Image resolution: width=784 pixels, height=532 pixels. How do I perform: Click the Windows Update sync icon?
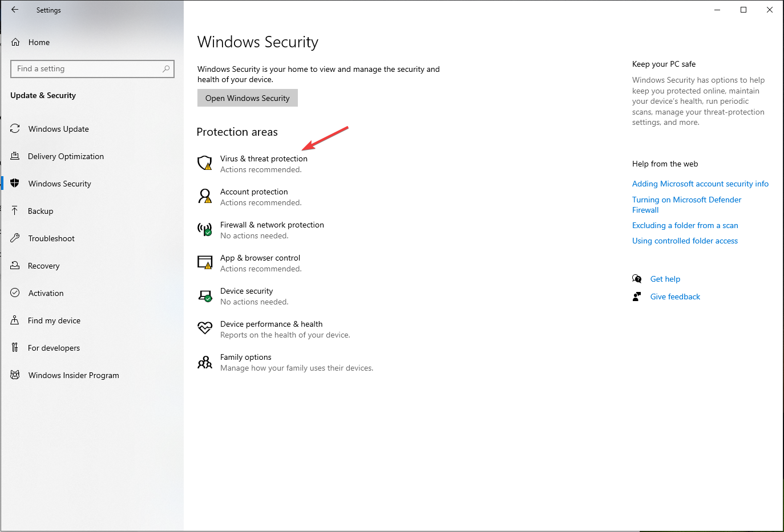(x=15, y=129)
